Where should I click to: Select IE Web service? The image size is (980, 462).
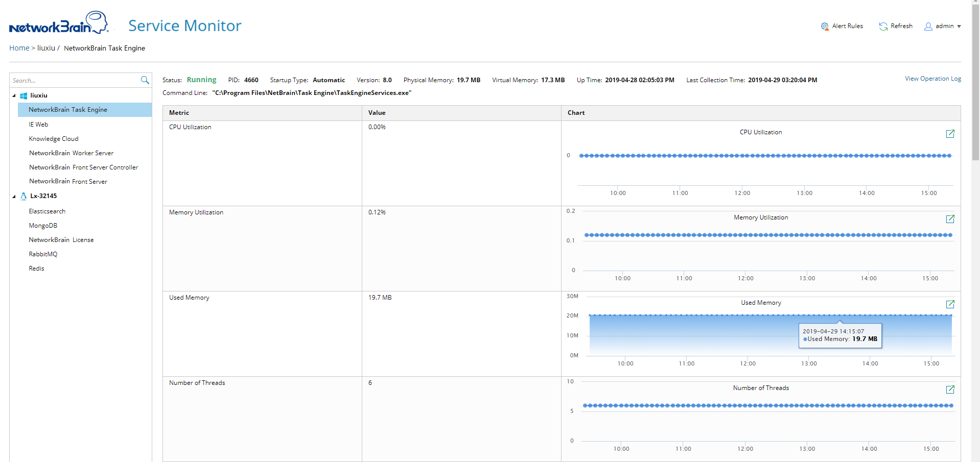point(38,124)
